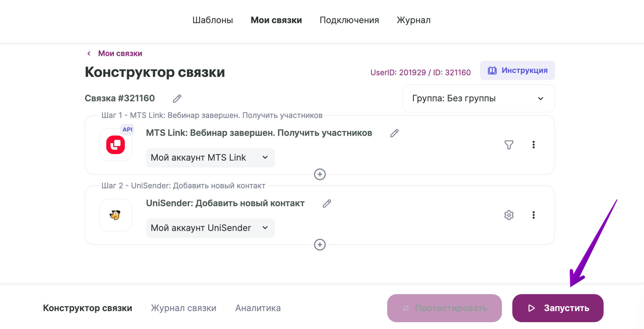Open settings gear of UniSender step
This screenshot has width=644, height=329.
click(509, 215)
